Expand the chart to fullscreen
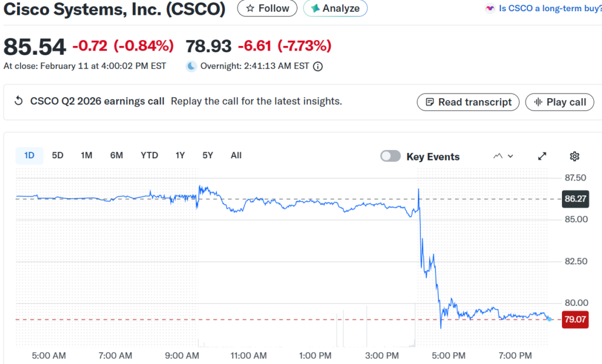The height and width of the screenshot is (364, 602). pyautogui.click(x=542, y=156)
